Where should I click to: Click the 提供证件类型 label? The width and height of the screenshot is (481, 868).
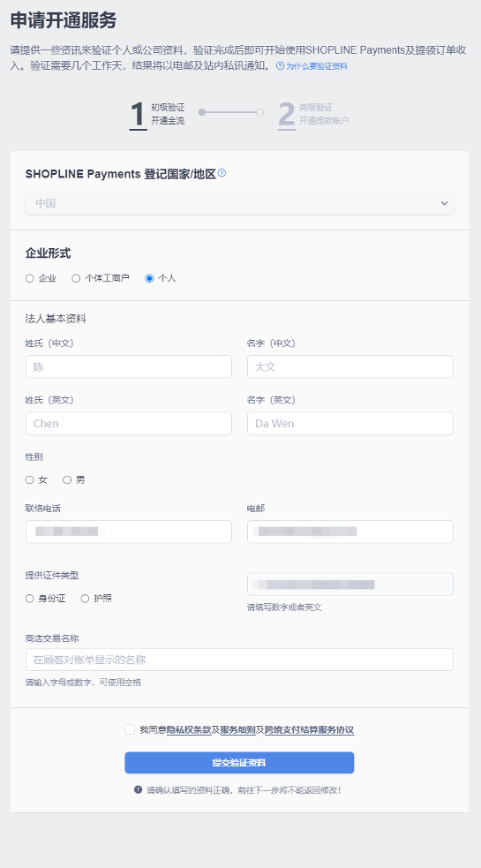[52, 575]
